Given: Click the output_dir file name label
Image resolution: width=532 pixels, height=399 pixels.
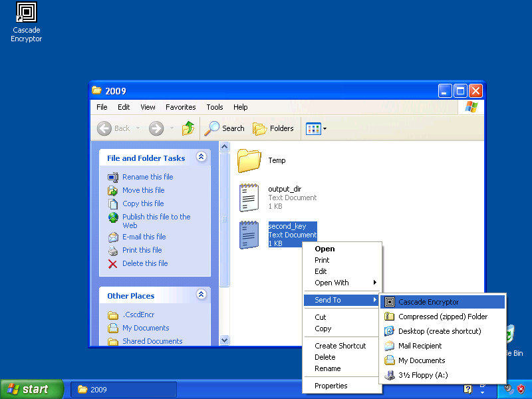Looking at the screenshot, I should (x=285, y=189).
